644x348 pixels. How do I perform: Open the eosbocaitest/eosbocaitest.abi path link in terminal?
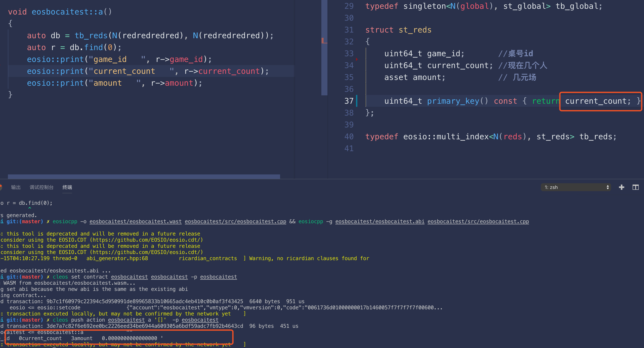tap(380, 221)
